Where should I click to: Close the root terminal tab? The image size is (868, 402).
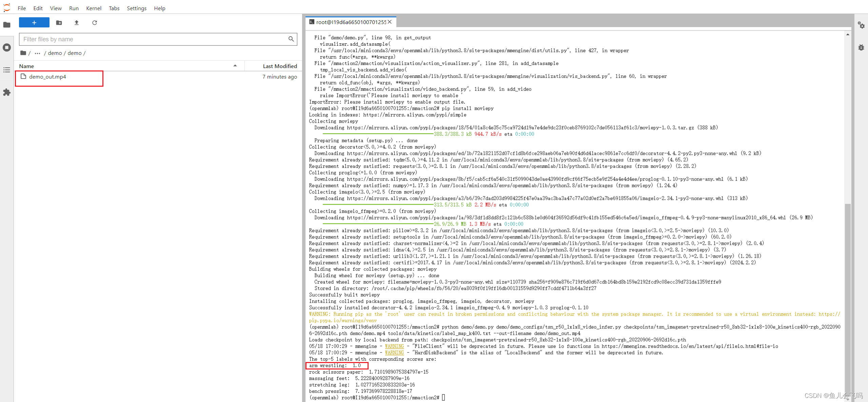coord(390,22)
